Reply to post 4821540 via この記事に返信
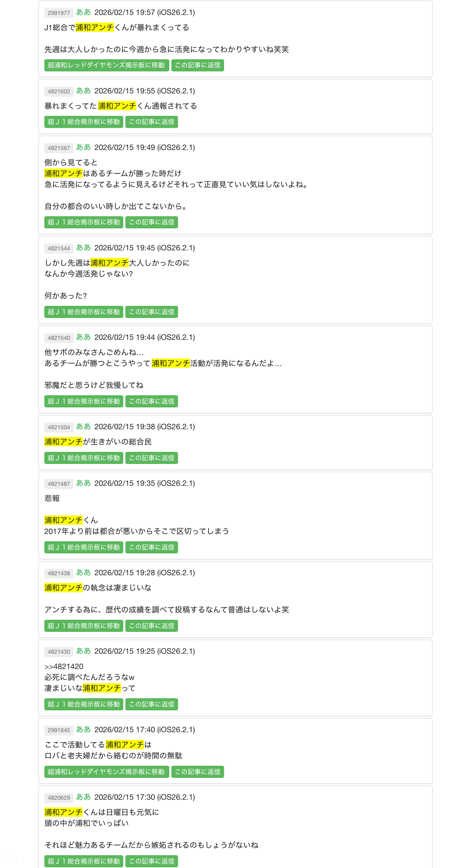The image size is (471, 868). point(152,402)
